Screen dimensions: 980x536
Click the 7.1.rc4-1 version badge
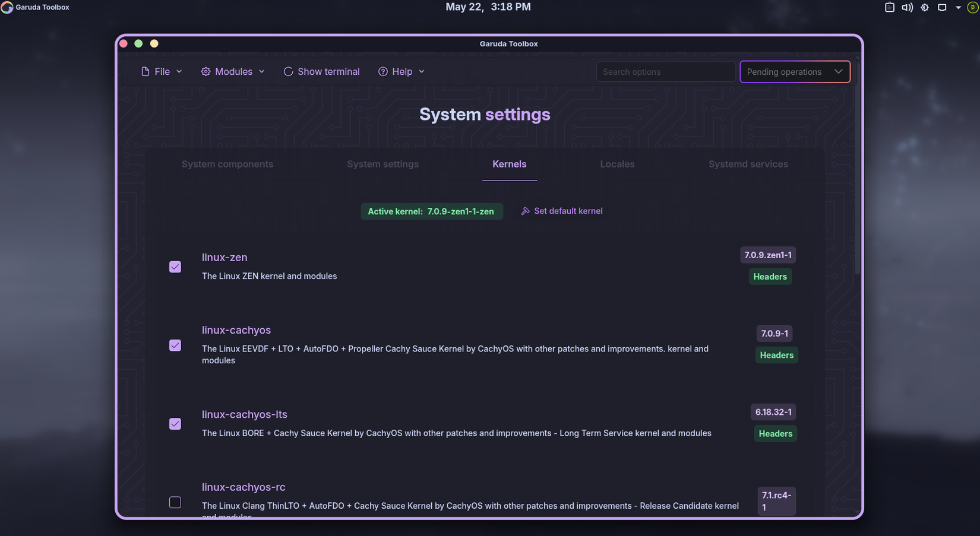[x=776, y=501]
